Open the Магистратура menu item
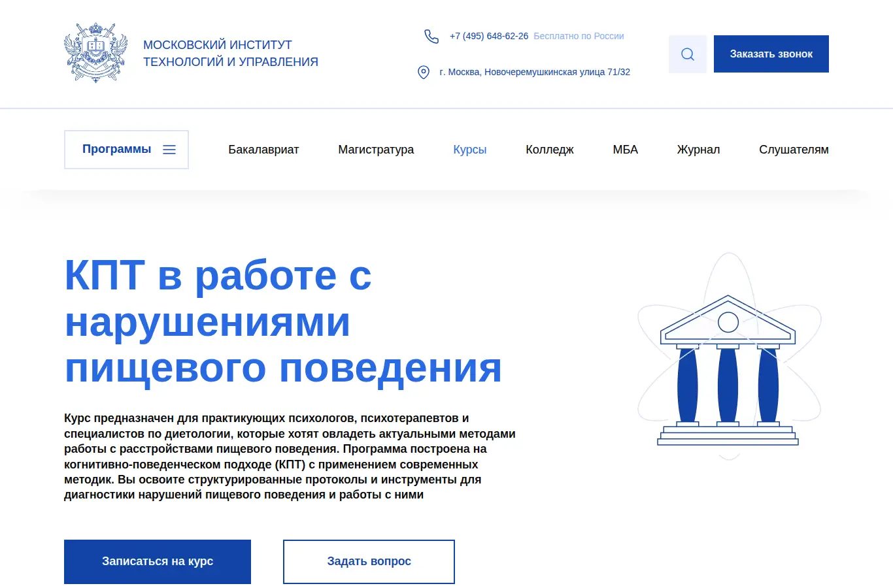The image size is (893, 588). pos(376,150)
